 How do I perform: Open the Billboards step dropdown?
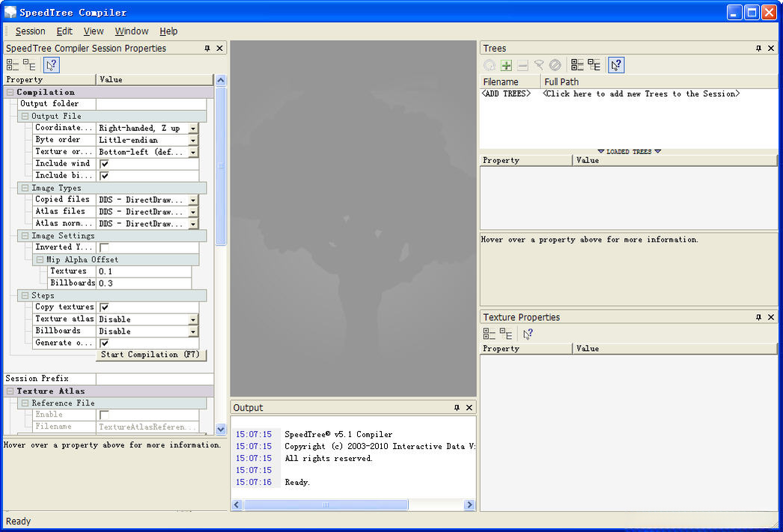coord(192,331)
